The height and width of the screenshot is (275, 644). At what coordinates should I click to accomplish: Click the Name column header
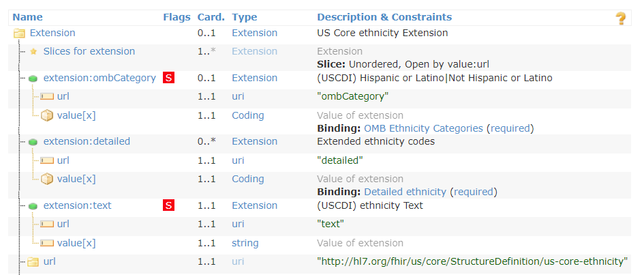tap(27, 17)
